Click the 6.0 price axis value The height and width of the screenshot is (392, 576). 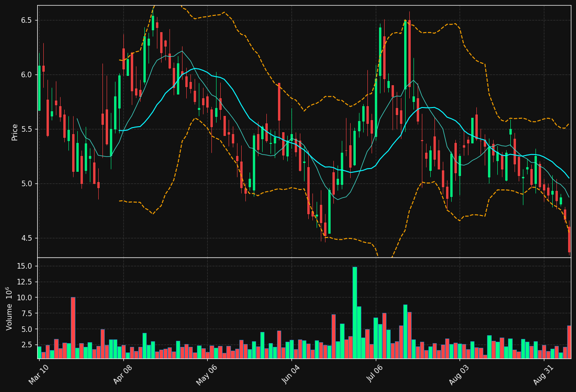point(26,74)
